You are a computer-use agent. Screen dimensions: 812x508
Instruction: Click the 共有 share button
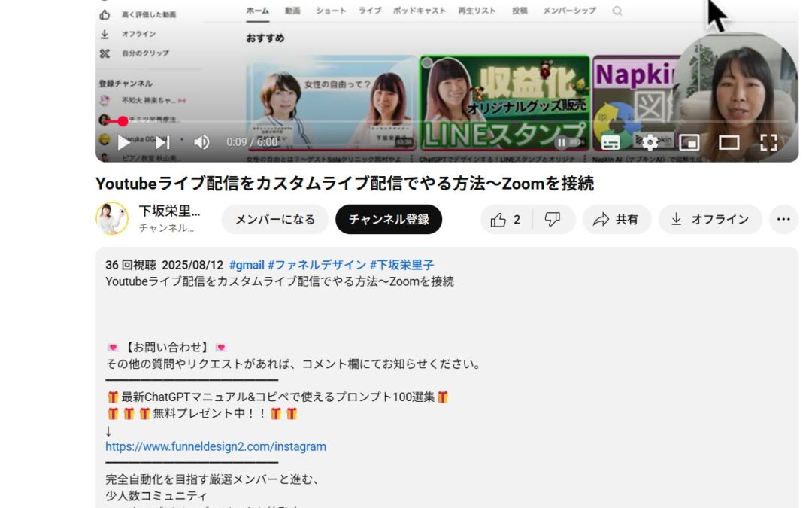pos(617,220)
